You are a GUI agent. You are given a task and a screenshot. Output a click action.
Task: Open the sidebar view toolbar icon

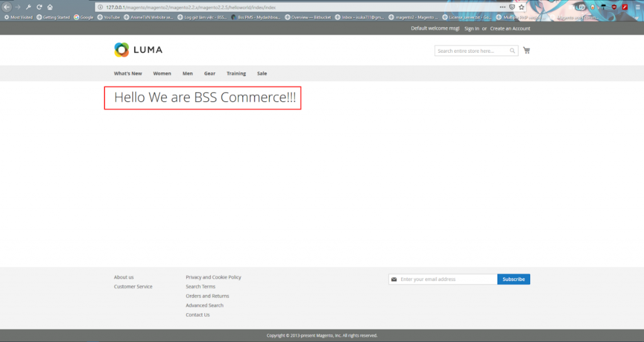point(582,7)
